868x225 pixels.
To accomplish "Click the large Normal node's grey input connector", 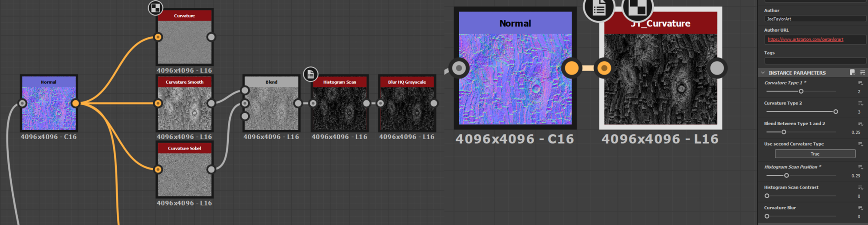I will coord(459,68).
